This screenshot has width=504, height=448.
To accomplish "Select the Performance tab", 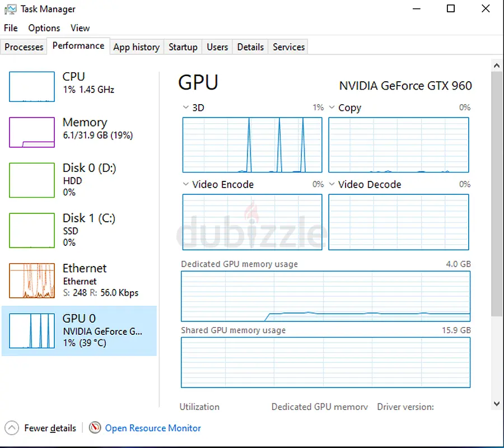I will [78, 45].
